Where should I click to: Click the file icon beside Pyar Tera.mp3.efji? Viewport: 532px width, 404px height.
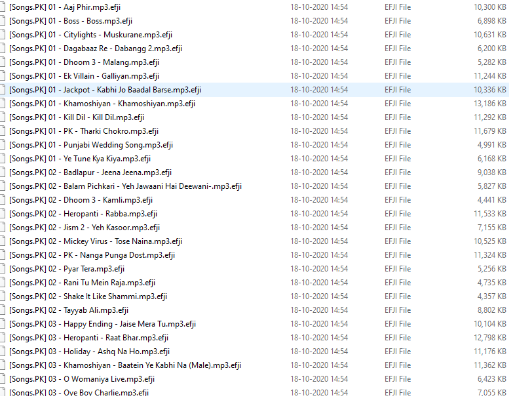click(3, 269)
